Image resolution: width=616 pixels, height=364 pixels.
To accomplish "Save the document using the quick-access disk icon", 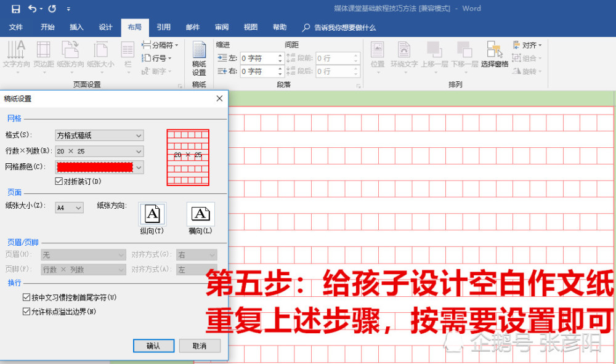I will [16, 9].
